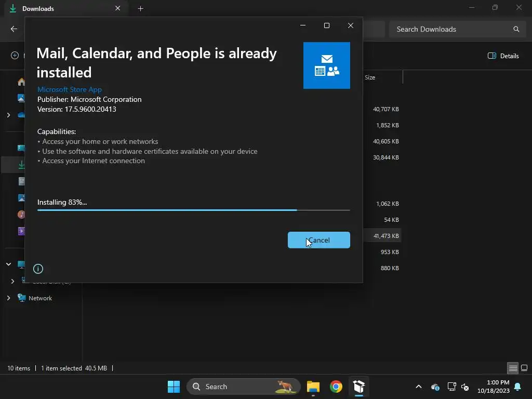Open the clock and date flyout
The image size is (532, 399).
[x=493, y=387]
